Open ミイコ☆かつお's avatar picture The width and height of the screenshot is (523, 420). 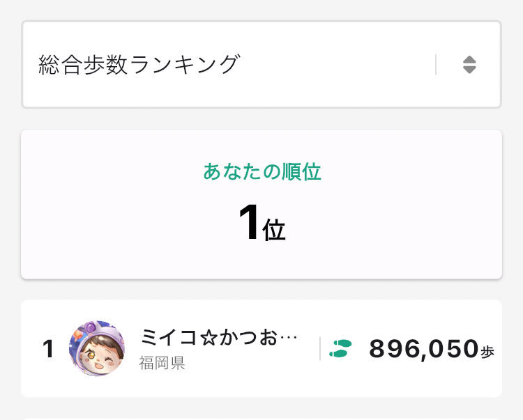[97, 348]
